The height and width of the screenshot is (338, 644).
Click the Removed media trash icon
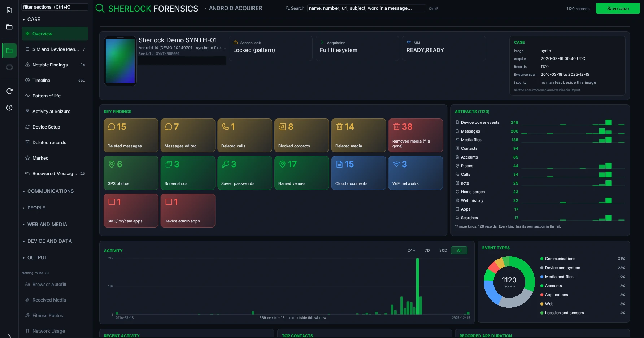pyautogui.click(x=396, y=127)
